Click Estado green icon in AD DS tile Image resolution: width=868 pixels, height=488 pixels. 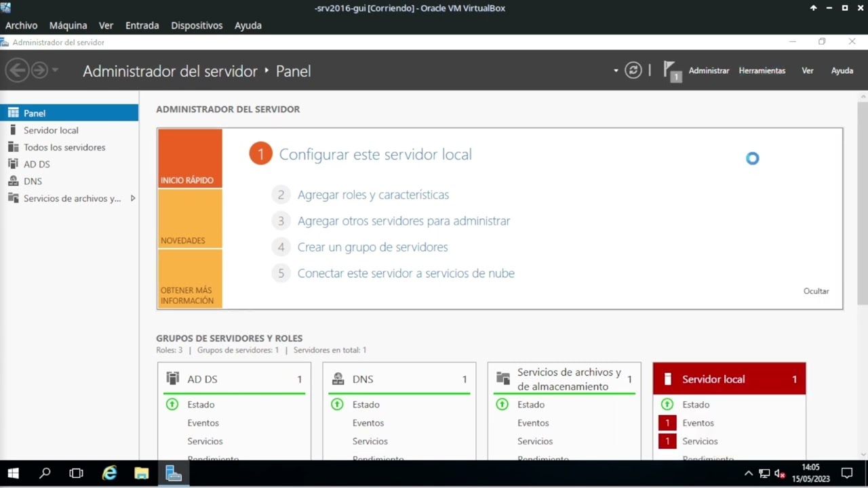click(x=172, y=405)
